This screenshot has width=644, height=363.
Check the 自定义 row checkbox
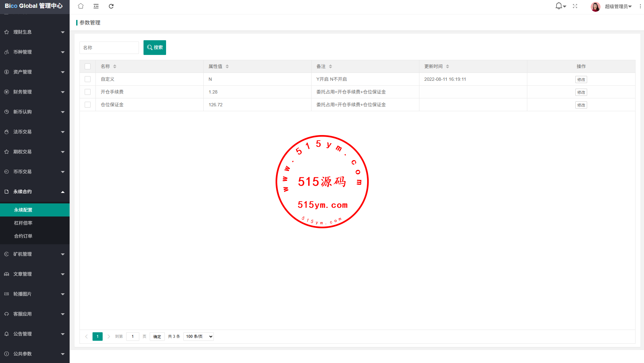88,79
